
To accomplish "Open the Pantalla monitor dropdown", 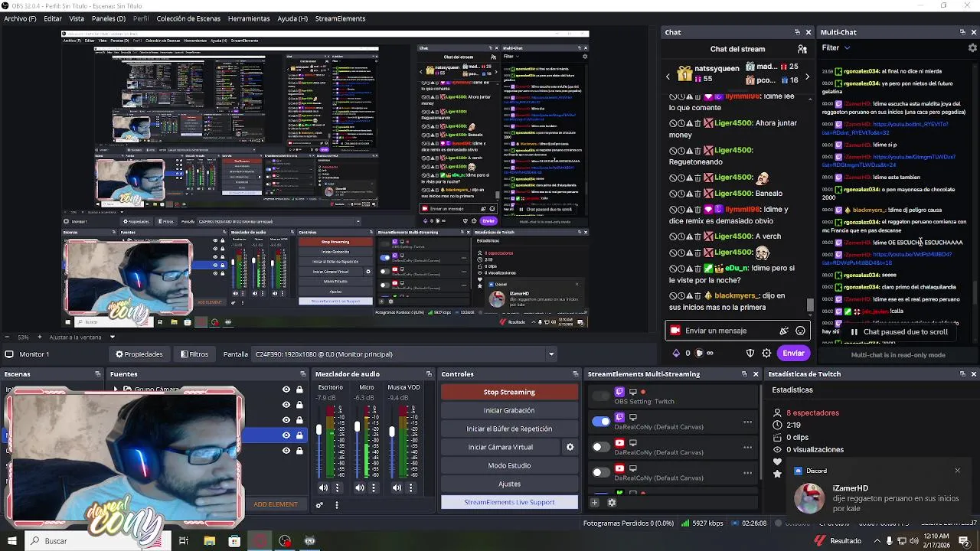I will [406, 354].
